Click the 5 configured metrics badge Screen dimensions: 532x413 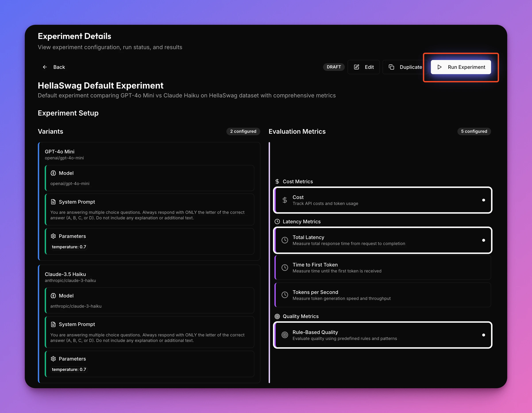click(474, 131)
